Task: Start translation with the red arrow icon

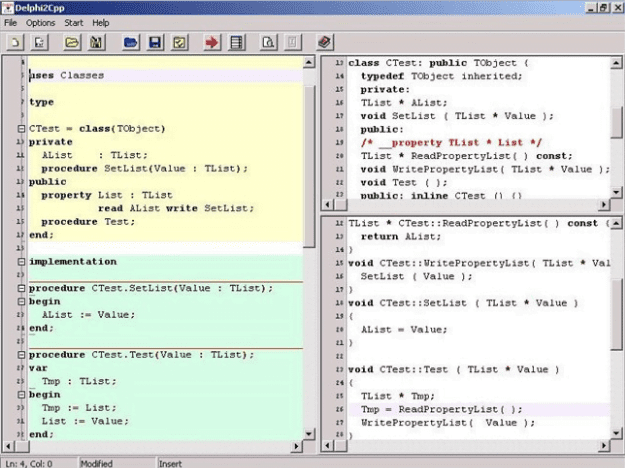Action: (212, 42)
